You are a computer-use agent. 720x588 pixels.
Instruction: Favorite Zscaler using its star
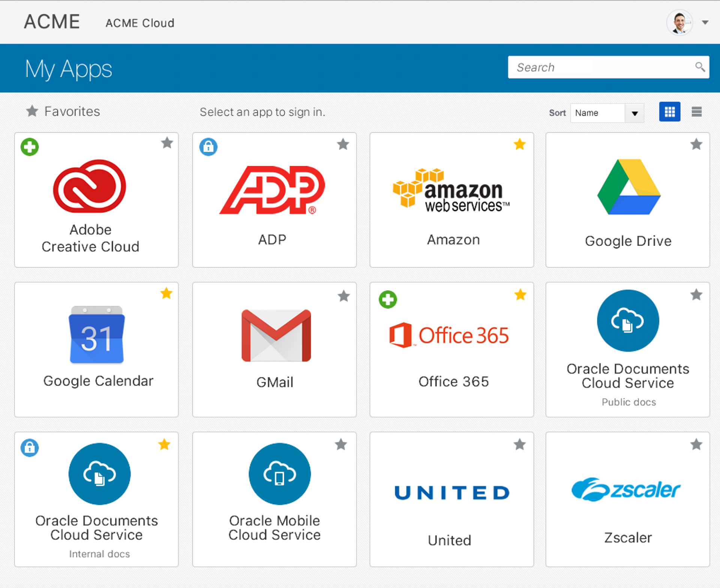pyautogui.click(x=696, y=444)
